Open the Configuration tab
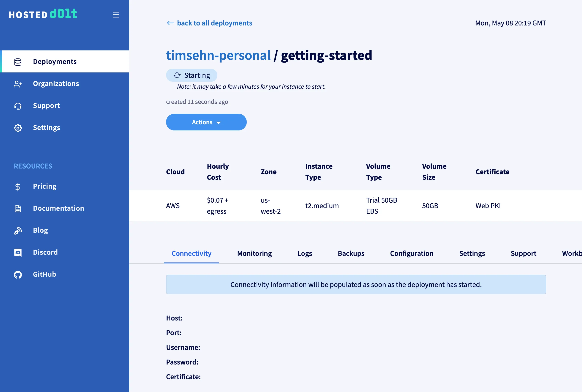The height and width of the screenshot is (392, 582). coord(411,253)
